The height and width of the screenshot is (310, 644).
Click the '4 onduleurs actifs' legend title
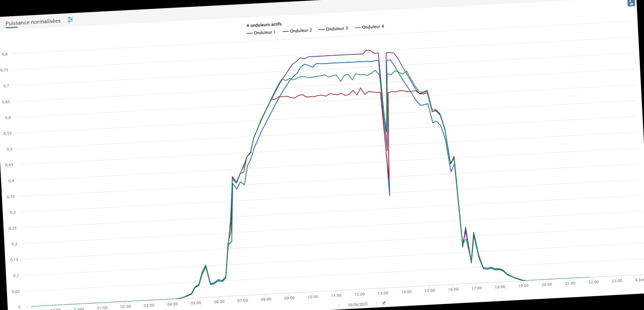[264, 25]
